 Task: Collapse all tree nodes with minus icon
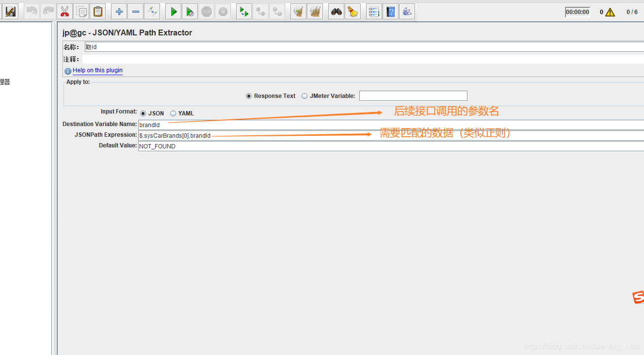click(x=136, y=12)
